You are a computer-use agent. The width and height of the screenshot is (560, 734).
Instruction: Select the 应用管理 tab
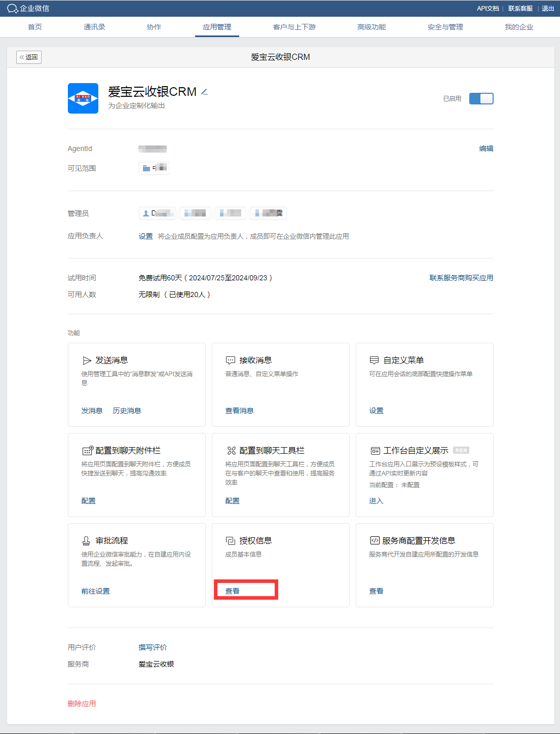217,27
